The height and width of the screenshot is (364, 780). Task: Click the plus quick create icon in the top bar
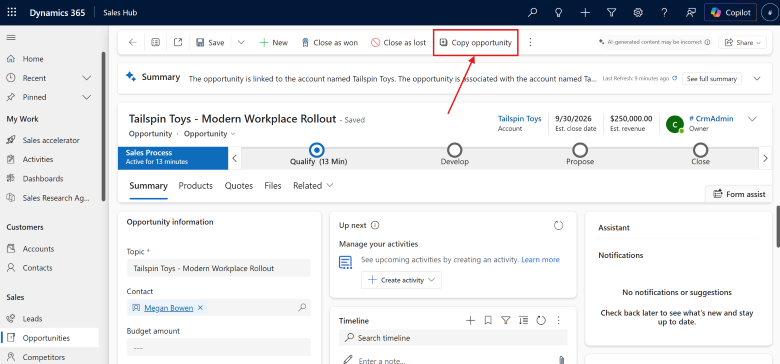(x=585, y=12)
